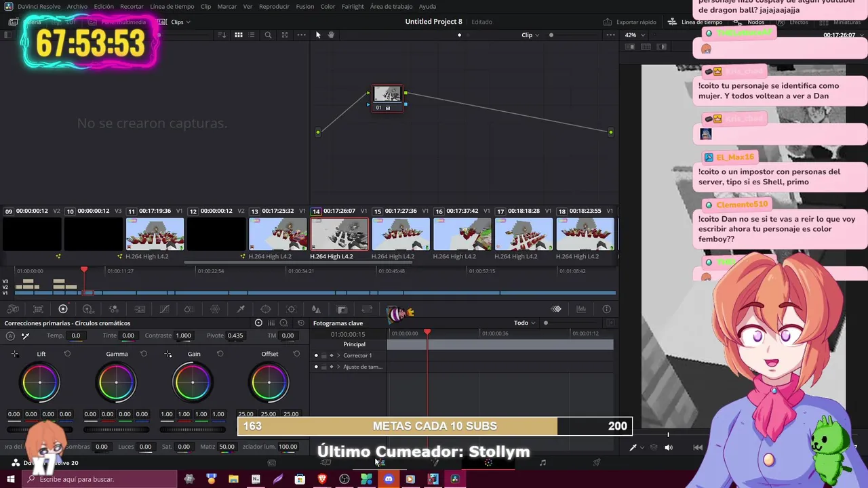868x488 pixels.
Task: Click Exportar rápido button
Action: click(630, 22)
